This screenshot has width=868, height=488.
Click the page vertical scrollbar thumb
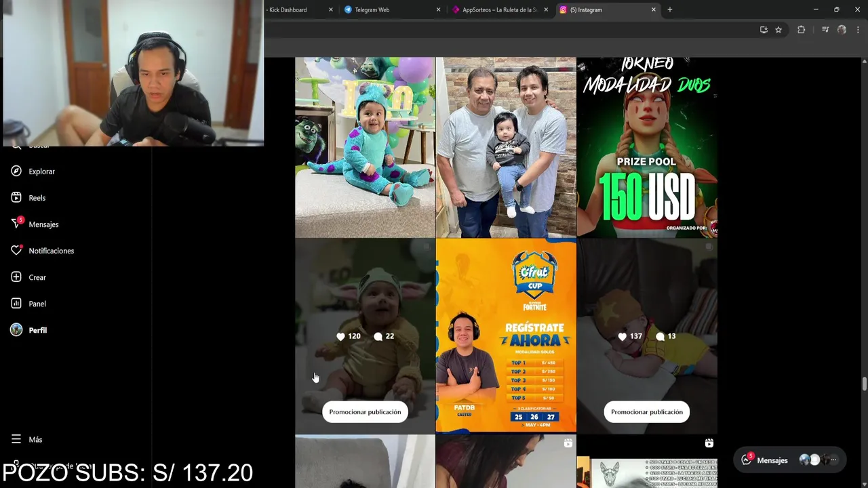click(864, 384)
